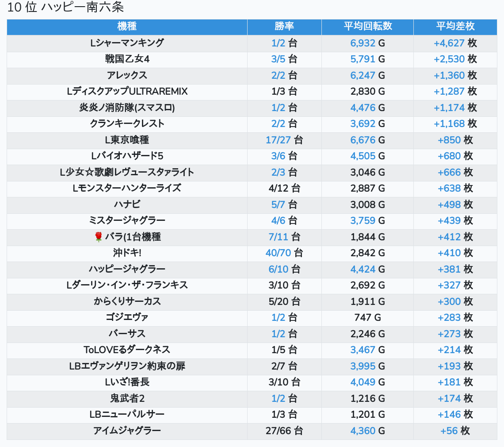This screenshot has height=447, width=504.
Task: Click the クランキークレスト machine name
Action: click(127, 123)
